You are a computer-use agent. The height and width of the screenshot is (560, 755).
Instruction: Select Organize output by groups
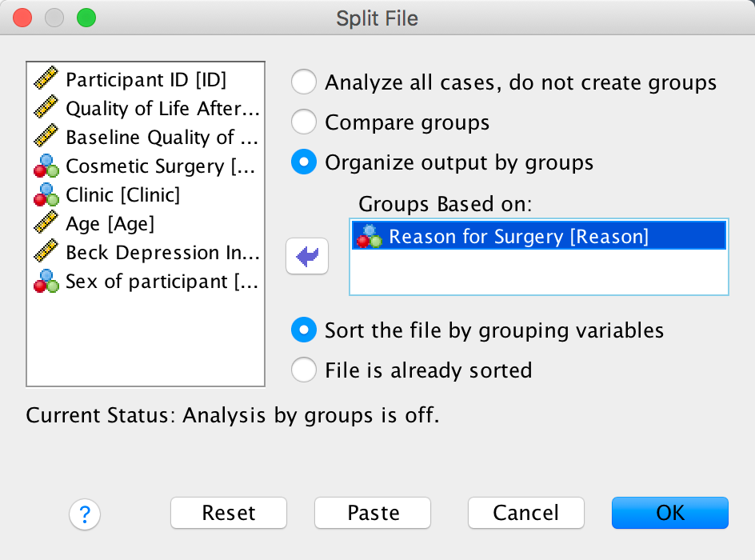304,163
